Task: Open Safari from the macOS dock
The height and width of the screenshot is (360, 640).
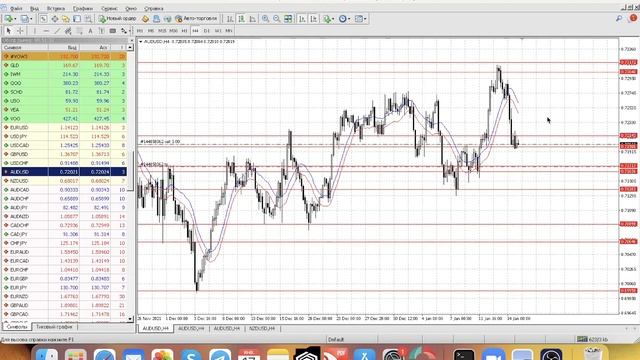Action: coord(105,355)
